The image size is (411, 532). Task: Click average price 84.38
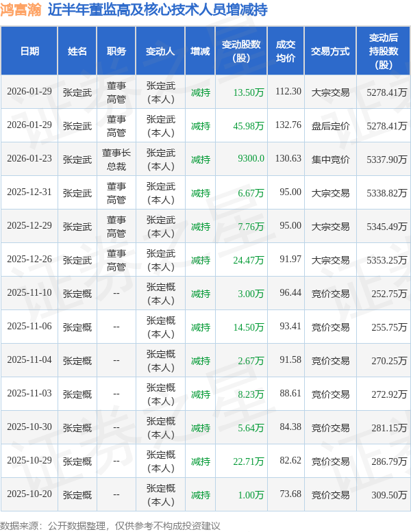coord(290,427)
